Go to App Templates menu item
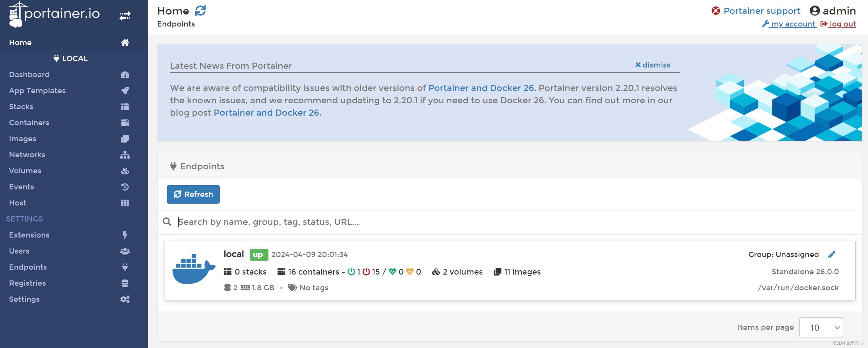Screen dimensions: 868x348 coord(37,91)
